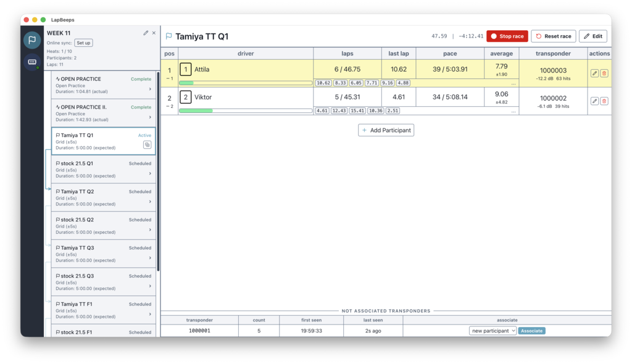Click the Set up online sync button
The height and width of the screenshot is (364, 632).
pos(83,43)
